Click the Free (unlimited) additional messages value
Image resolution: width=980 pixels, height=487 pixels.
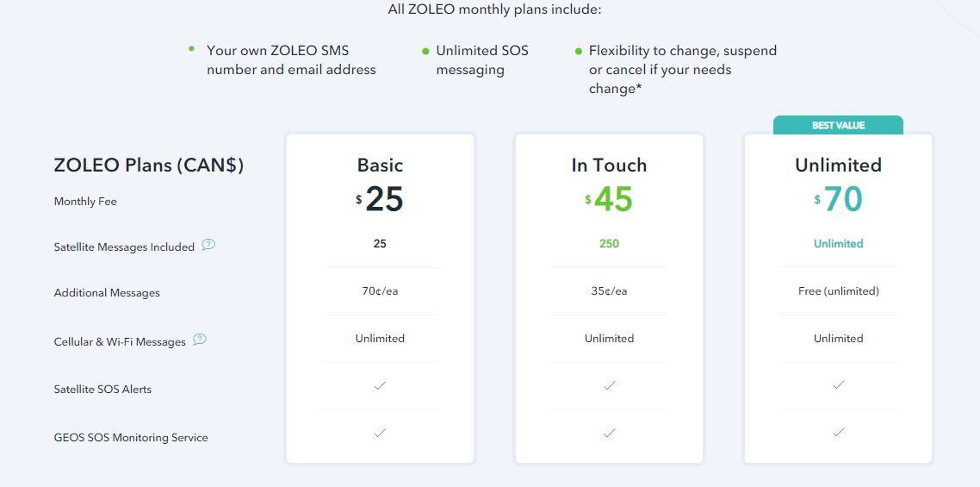point(838,291)
